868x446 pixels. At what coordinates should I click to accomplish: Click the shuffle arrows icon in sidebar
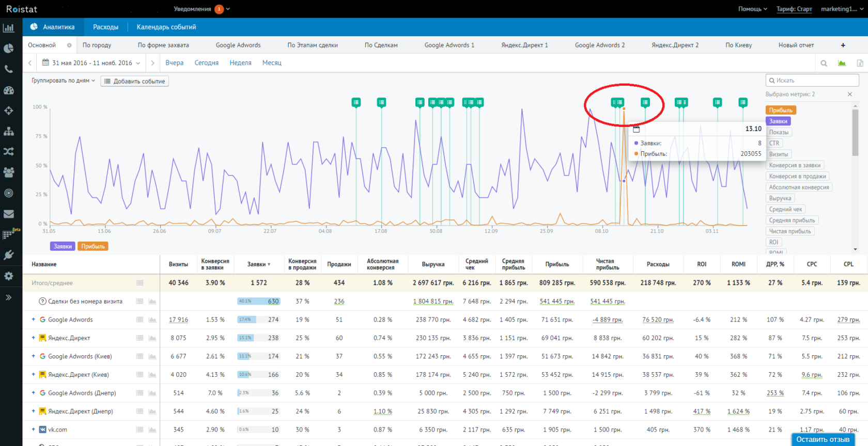tap(8, 152)
